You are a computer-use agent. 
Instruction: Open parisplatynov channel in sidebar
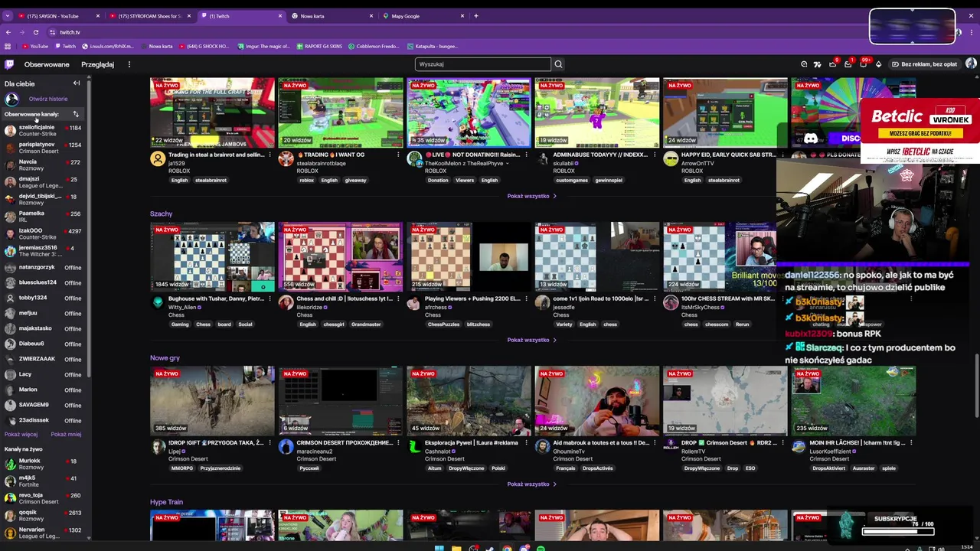pos(44,148)
